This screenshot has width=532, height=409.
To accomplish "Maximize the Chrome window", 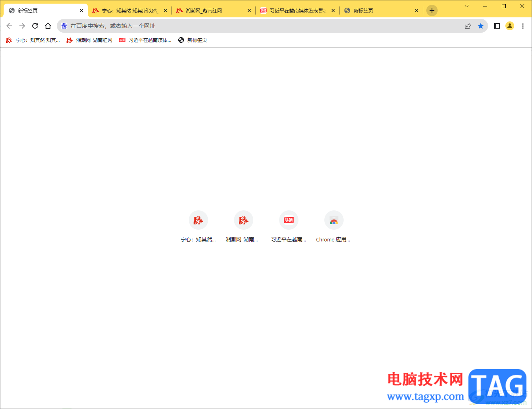I will (504, 6).
